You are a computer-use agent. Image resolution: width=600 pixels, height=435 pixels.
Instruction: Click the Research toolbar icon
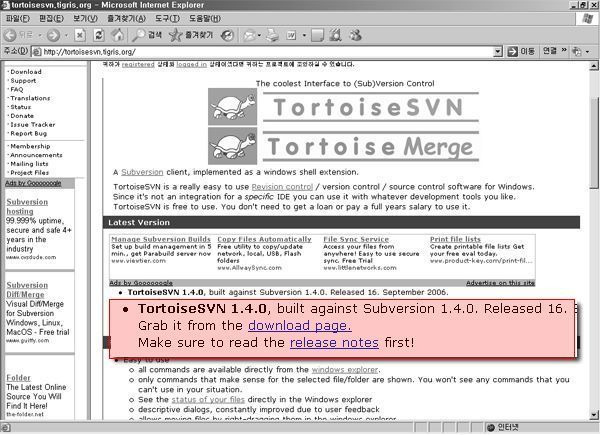point(336,35)
